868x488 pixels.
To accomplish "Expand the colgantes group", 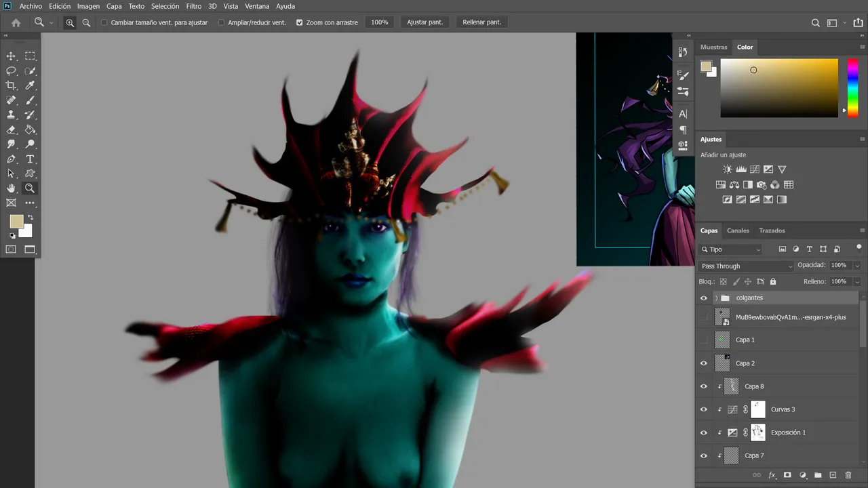I will click(x=716, y=298).
